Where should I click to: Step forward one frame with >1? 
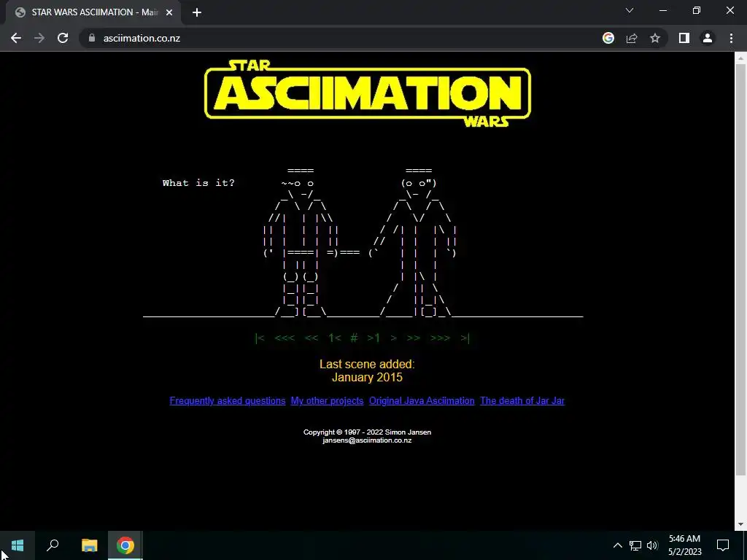pyautogui.click(x=373, y=338)
